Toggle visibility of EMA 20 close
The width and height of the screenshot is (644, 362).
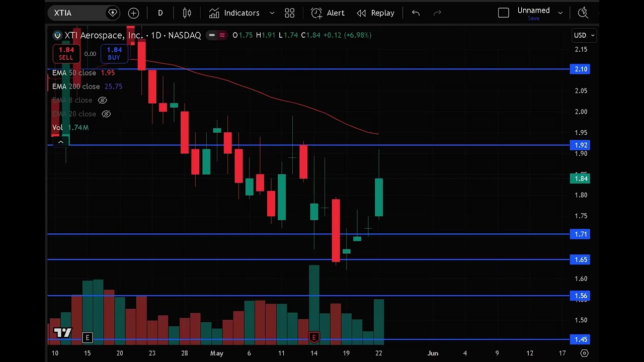[x=106, y=114]
